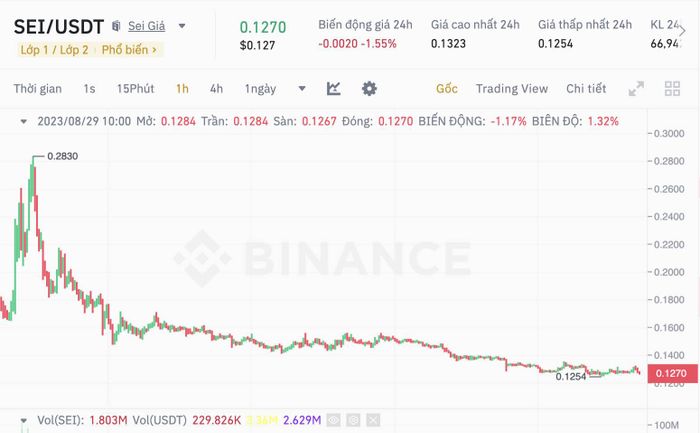Select the 4h time interval
The image size is (700, 433).
[x=216, y=89]
